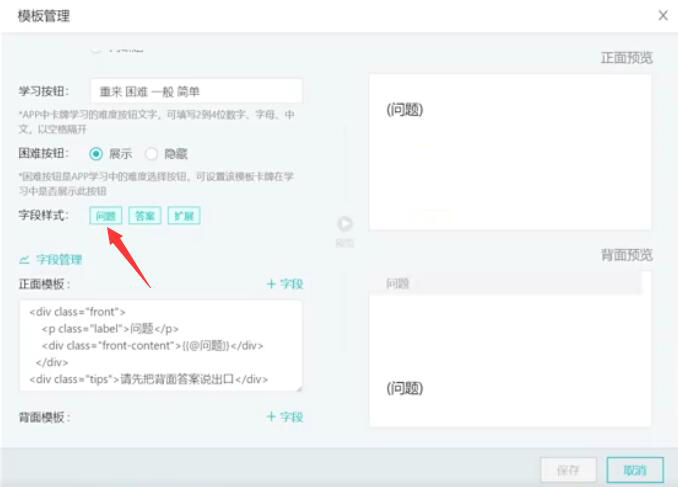Click the 字段管理 edit icon
The height and width of the screenshot is (487, 678).
coord(24,260)
